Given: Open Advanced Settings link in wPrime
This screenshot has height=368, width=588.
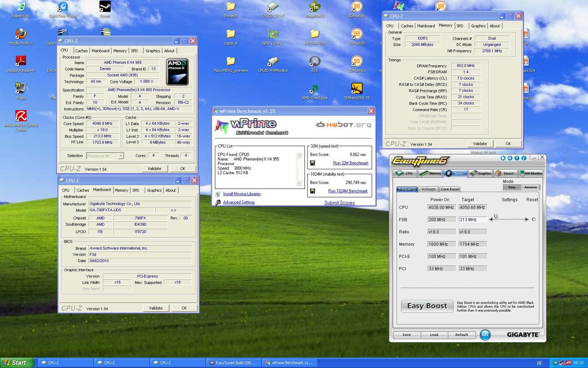Looking at the screenshot, I should click(239, 202).
